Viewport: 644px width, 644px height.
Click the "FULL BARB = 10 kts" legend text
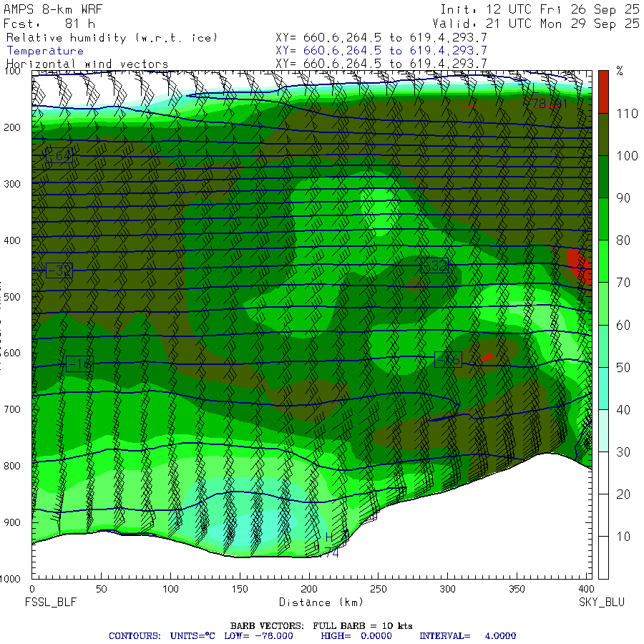(363, 626)
